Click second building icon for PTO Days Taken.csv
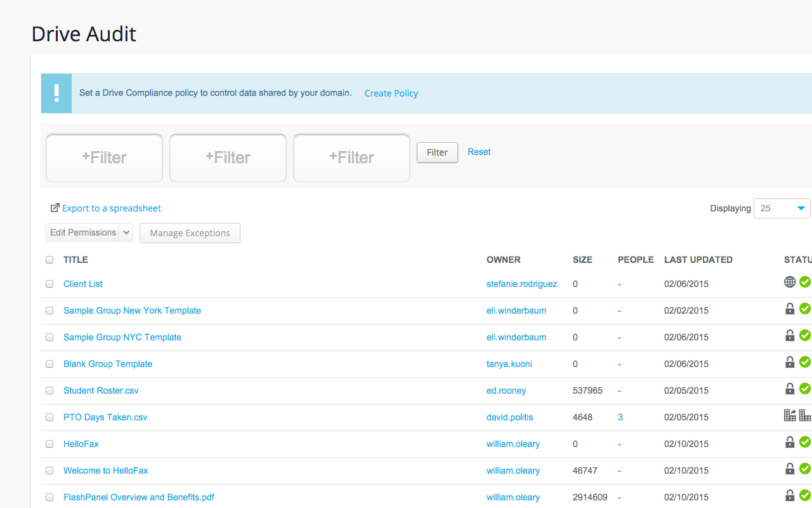 (x=805, y=415)
